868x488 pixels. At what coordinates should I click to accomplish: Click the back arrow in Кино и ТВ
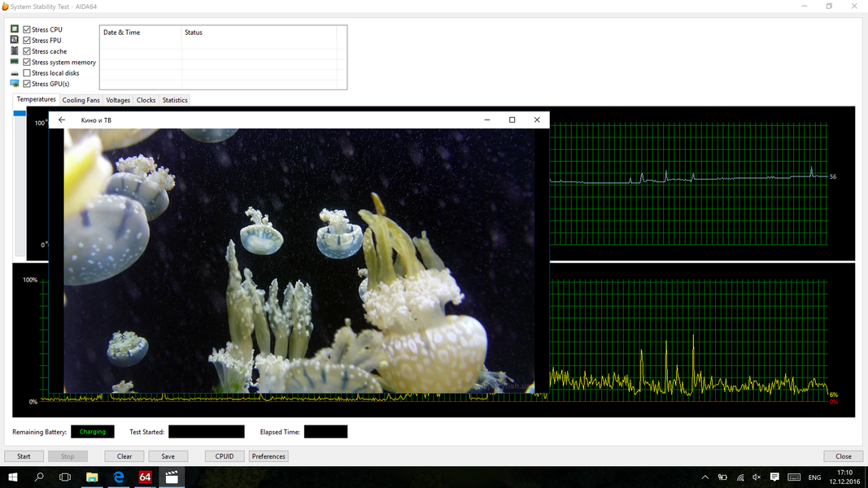(62, 120)
